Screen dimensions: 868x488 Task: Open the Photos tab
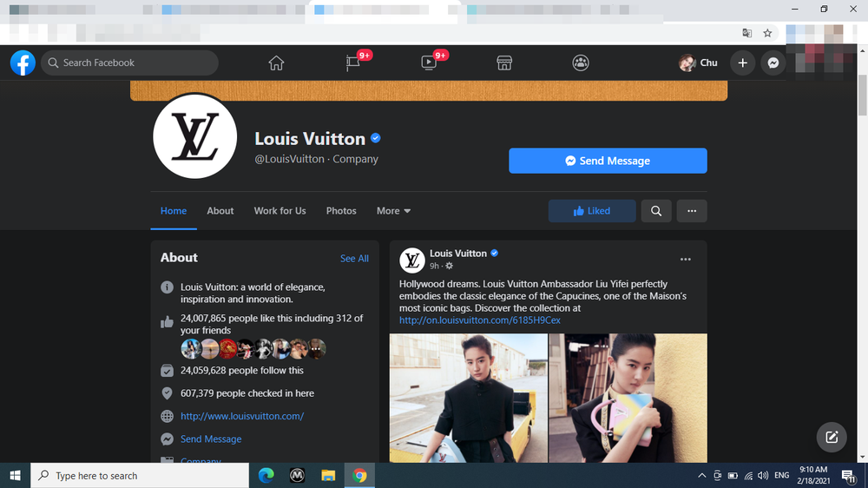point(341,210)
